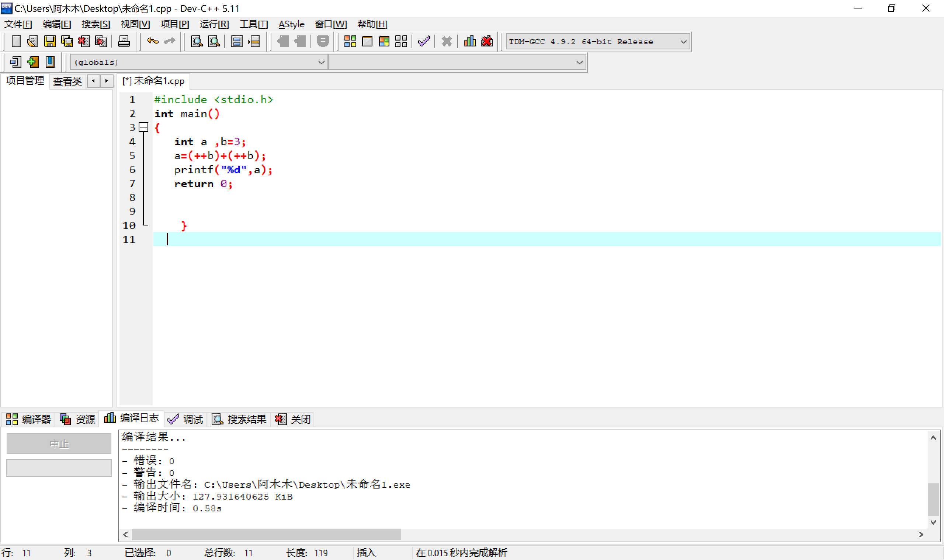Click on printf("%d",a); code line
Viewport: 944px width, 560px height.
pos(223,170)
